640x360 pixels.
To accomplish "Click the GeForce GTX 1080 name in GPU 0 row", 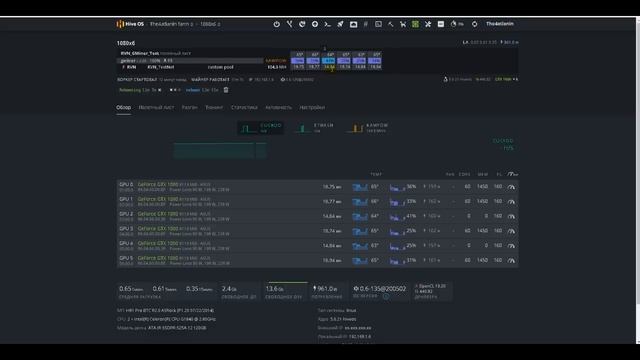I will [158, 184].
